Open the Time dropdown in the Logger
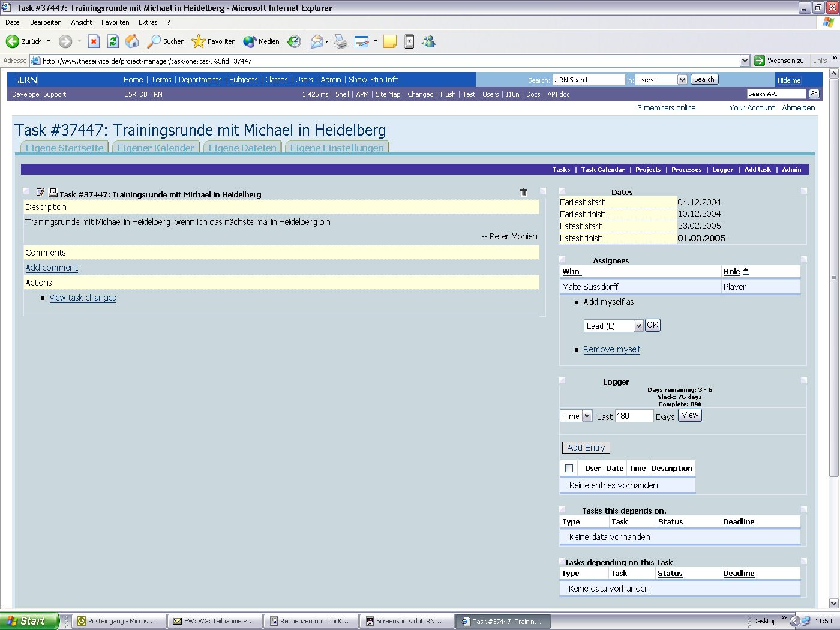Viewport: 840px width, 630px height. click(x=575, y=415)
